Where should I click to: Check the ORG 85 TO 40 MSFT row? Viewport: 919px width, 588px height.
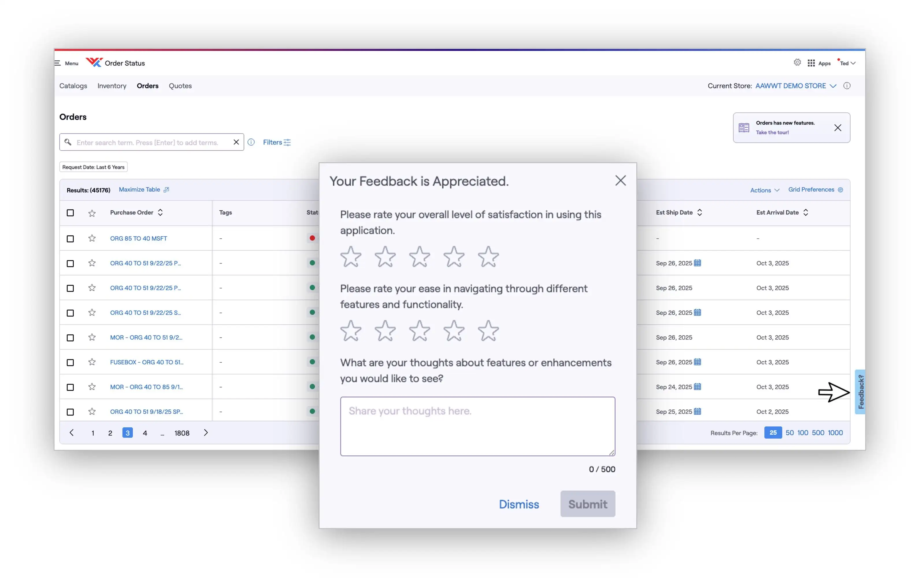click(x=70, y=239)
